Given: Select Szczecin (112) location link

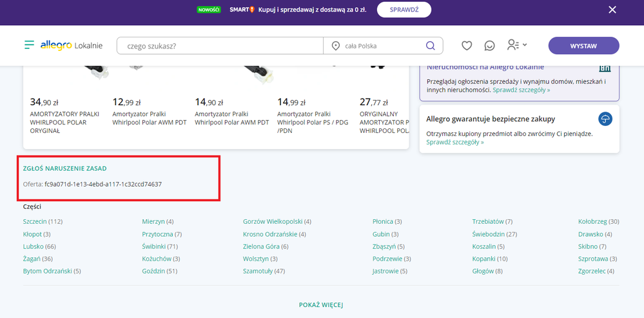Looking at the screenshot, I should [x=43, y=221].
